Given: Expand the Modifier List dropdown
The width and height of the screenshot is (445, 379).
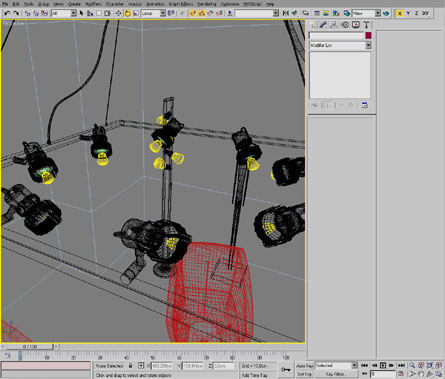Looking at the screenshot, I should (x=340, y=45).
